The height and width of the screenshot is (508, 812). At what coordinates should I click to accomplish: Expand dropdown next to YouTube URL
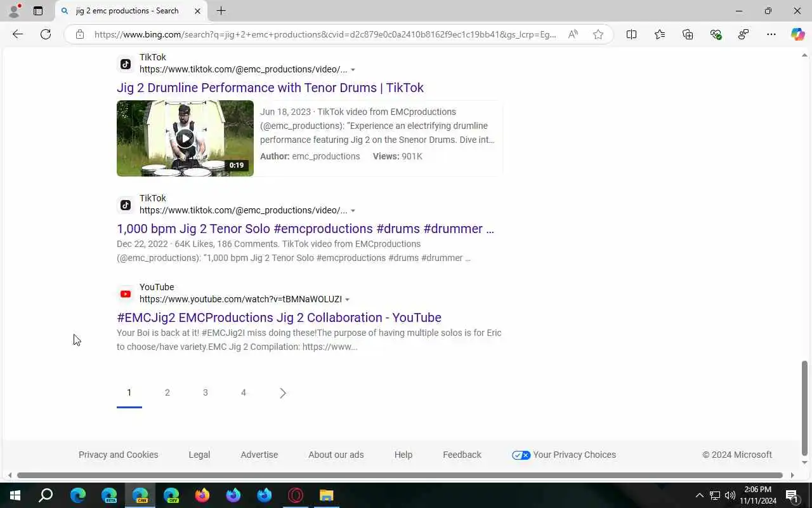348,300
